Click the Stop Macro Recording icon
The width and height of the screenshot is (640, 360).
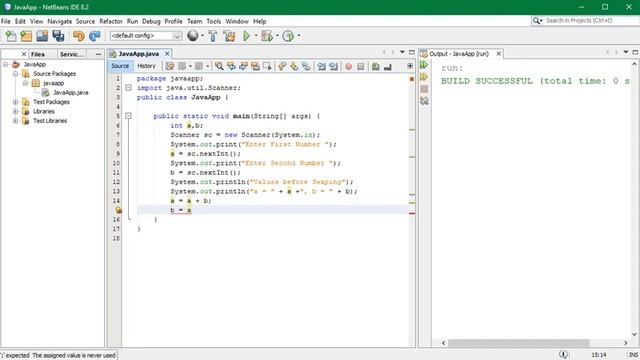[360, 67]
